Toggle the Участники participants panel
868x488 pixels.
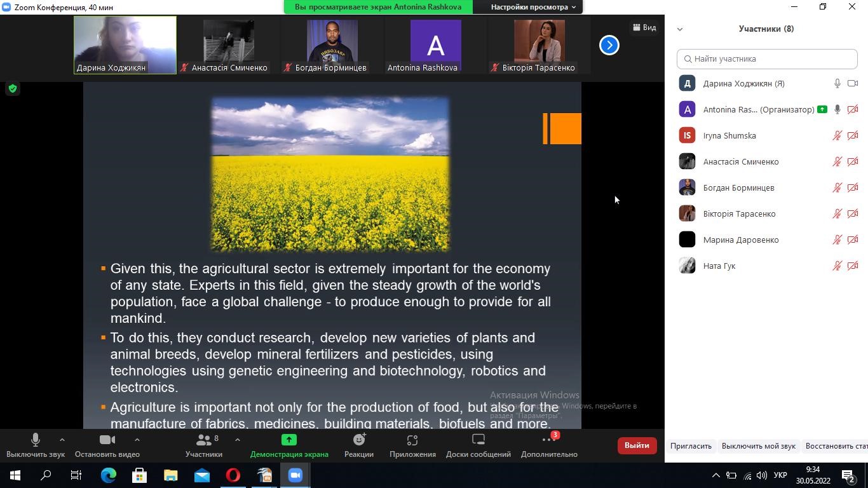(x=204, y=445)
